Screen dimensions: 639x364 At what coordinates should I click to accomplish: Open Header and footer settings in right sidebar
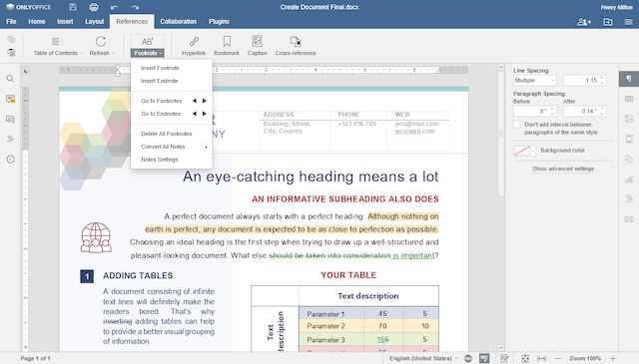(629, 139)
